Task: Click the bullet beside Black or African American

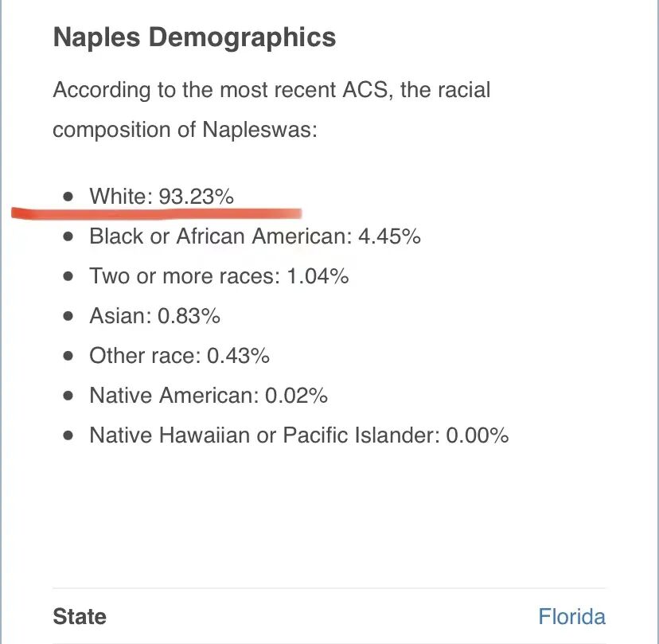Action: pyautogui.click(x=68, y=236)
